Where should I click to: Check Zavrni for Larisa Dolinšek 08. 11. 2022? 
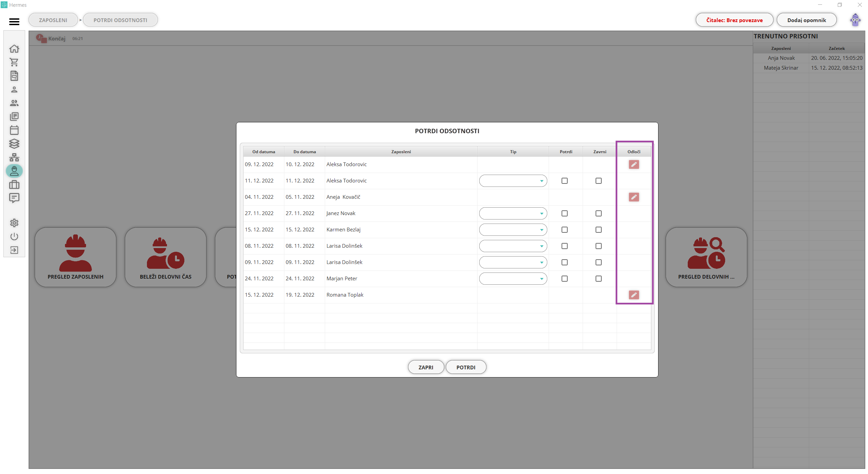click(x=599, y=246)
